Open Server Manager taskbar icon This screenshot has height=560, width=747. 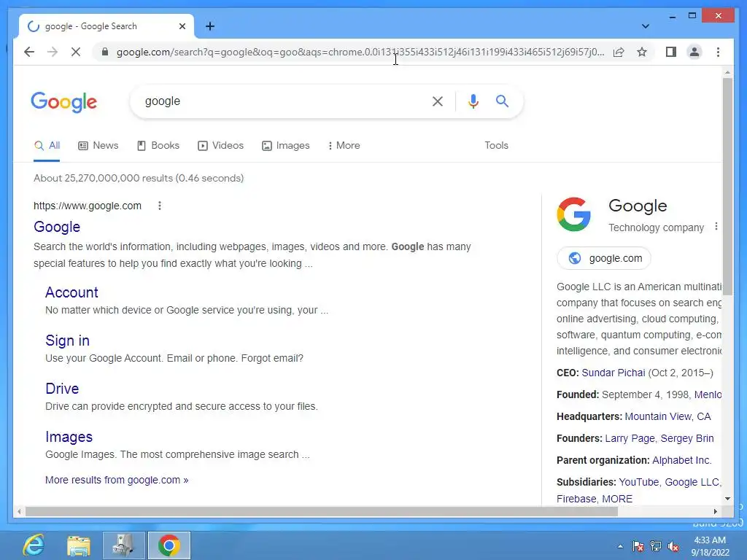pyautogui.click(x=123, y=545)
